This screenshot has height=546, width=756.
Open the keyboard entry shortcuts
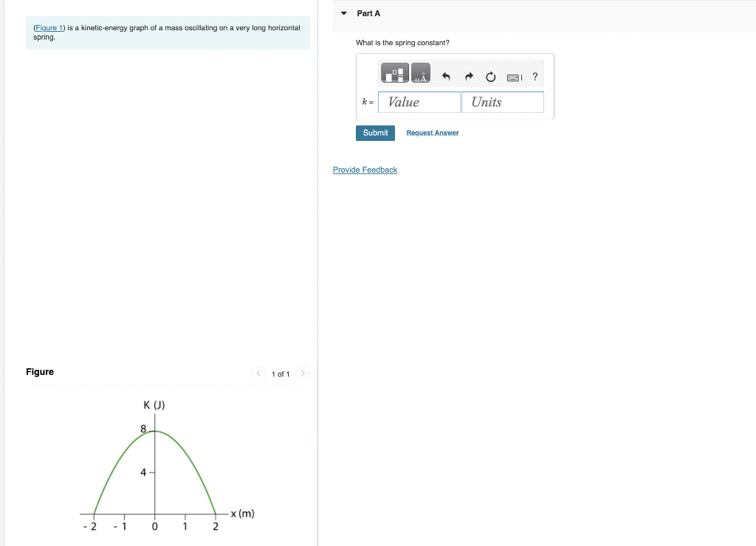(x=514, y=76)
